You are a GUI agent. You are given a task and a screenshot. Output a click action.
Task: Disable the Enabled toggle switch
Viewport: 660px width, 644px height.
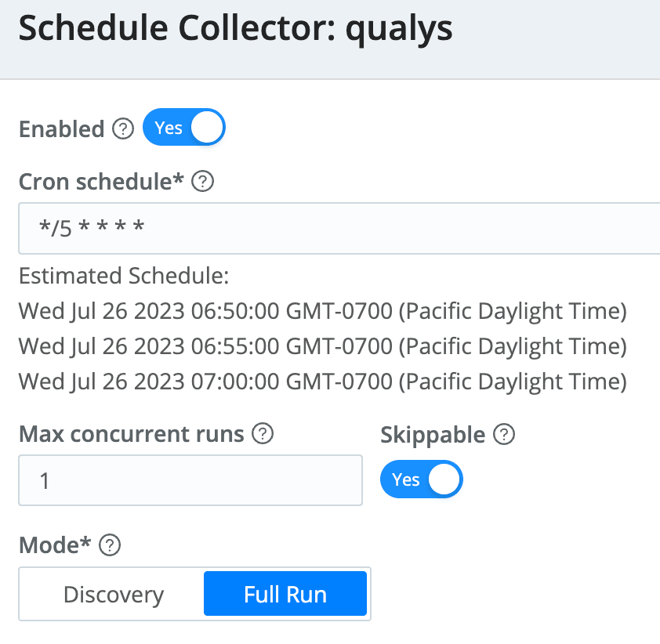pyautogui.click(x=184, y=128)
